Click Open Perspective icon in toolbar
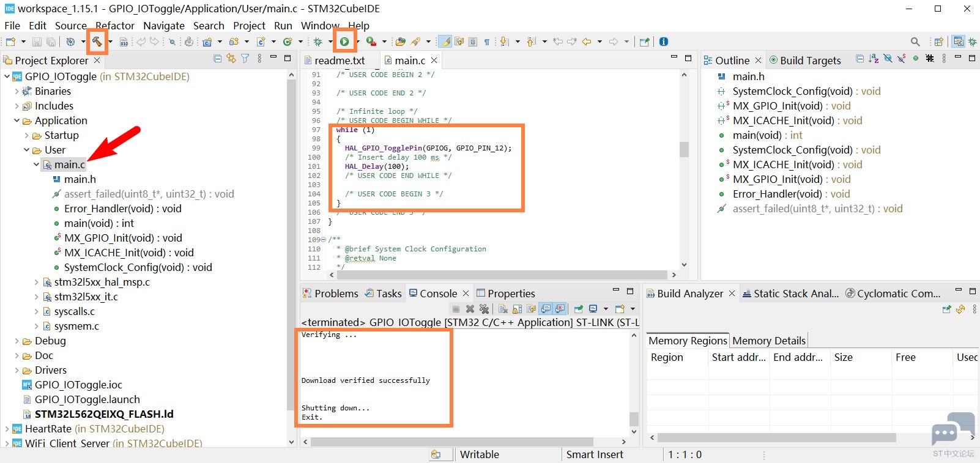980x463 pixels. [x=938, y=42]
